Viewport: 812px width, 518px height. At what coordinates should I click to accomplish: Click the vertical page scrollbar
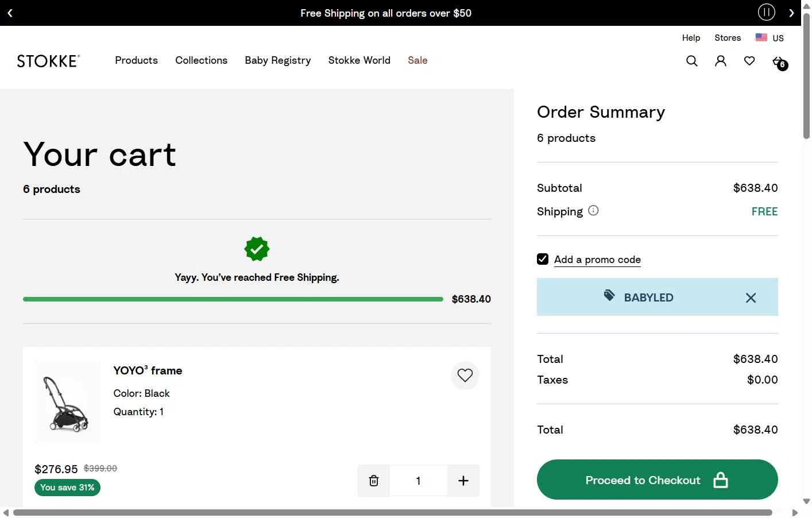806,76
